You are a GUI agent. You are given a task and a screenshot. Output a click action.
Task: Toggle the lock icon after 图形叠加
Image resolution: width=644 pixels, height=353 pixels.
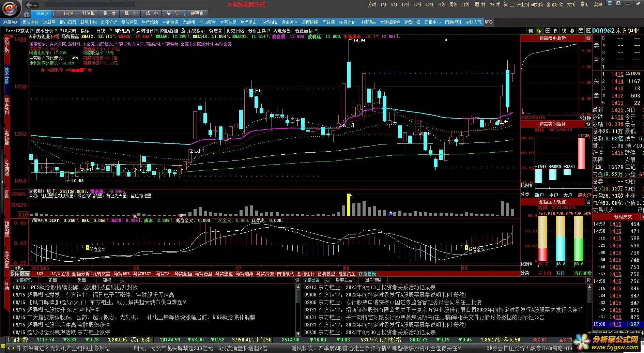(x=183, y=31)
